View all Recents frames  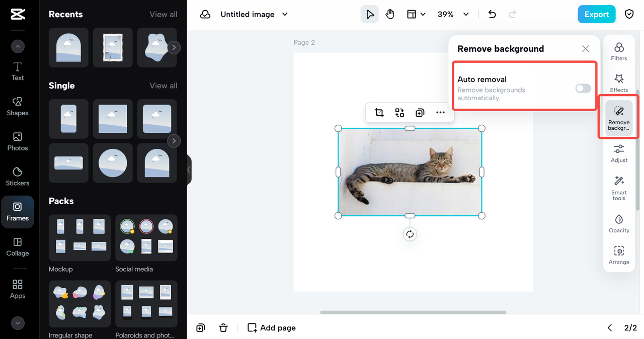pos(164,14)
